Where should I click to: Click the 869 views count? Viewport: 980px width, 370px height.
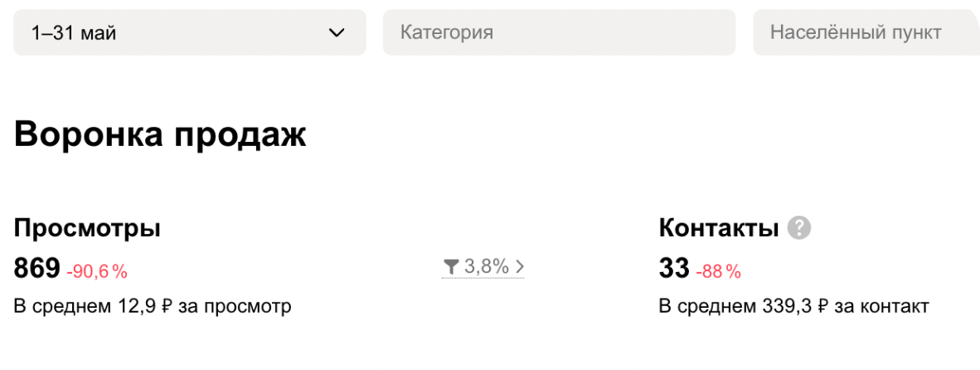click(37, 269)
